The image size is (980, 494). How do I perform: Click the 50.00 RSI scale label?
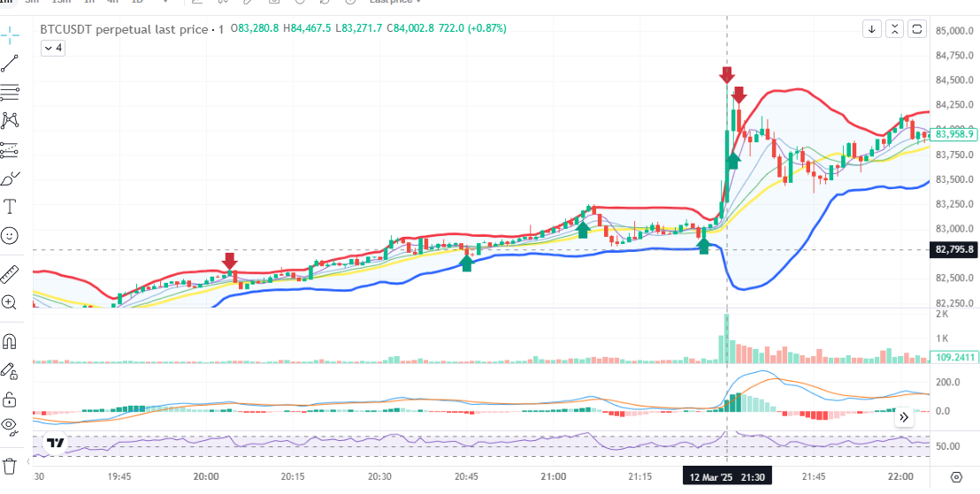(948, 446)
